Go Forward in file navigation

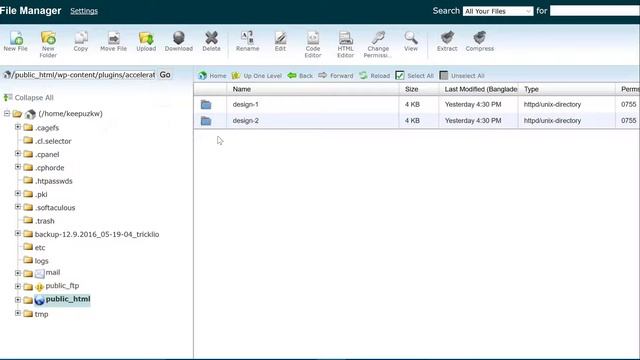336,76
